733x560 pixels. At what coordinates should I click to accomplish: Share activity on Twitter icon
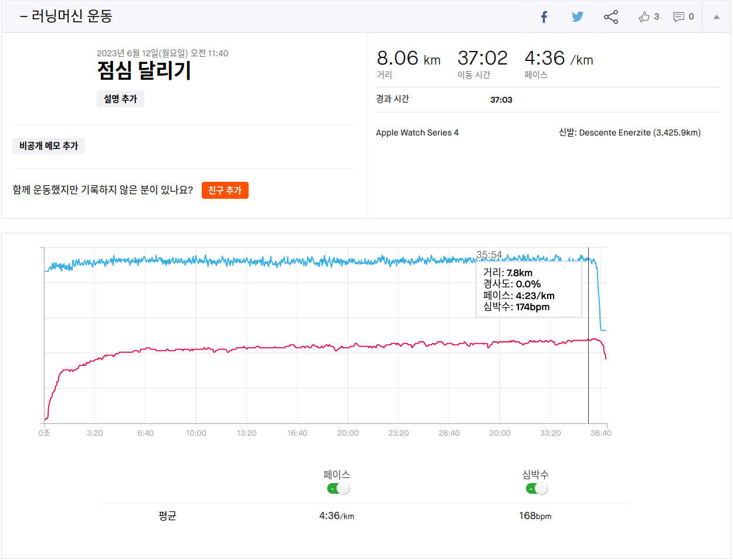click(x=578, y=17)
